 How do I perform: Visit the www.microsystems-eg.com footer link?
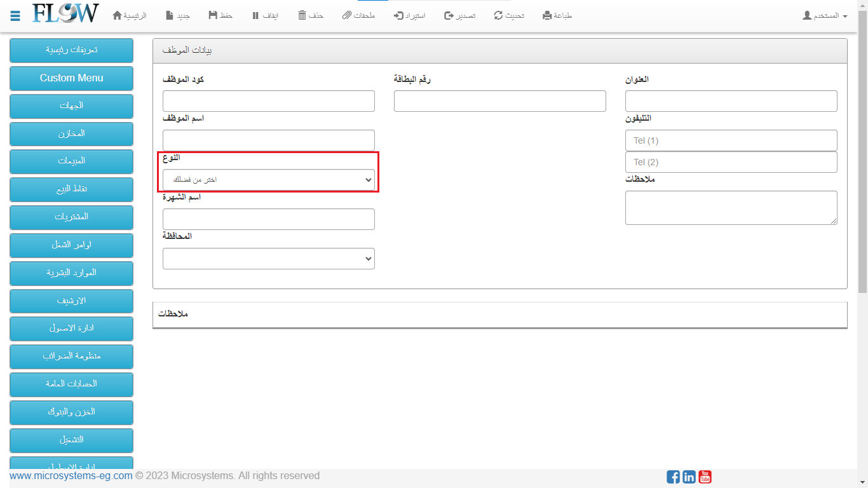pyautogui.click(x=71, y=476)
